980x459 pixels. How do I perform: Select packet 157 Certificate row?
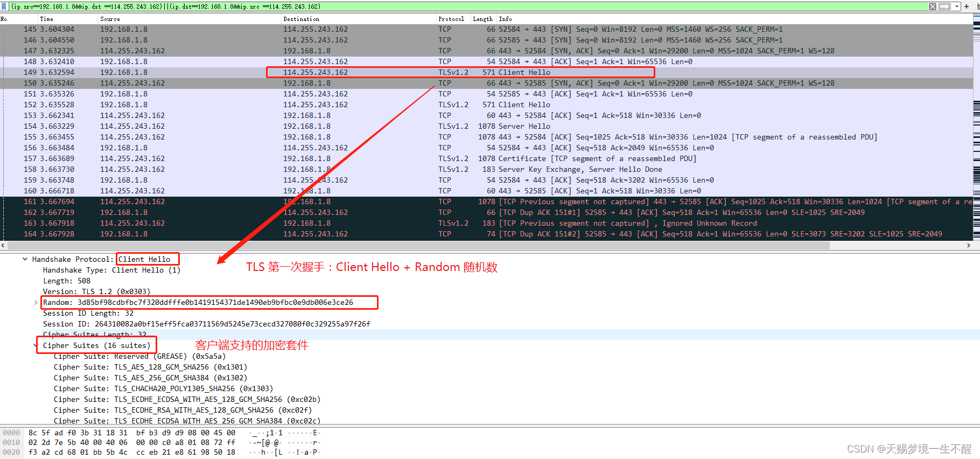(x=486, y=158)
